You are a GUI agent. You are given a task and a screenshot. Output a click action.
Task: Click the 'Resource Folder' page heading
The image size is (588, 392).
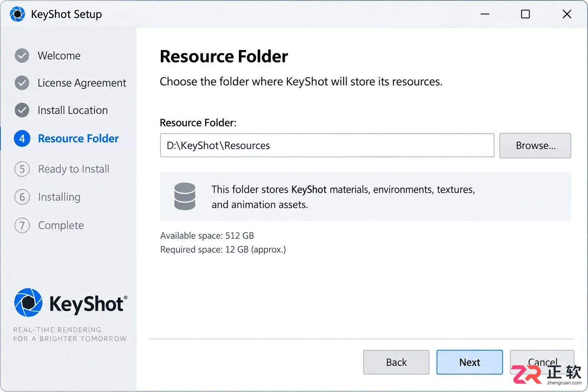click(224, 56)
